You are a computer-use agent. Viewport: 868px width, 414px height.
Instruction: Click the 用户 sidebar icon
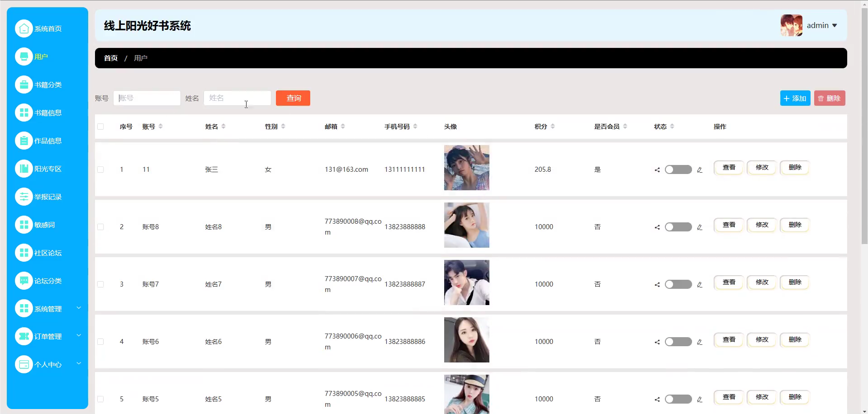click(x=24, y=56)
